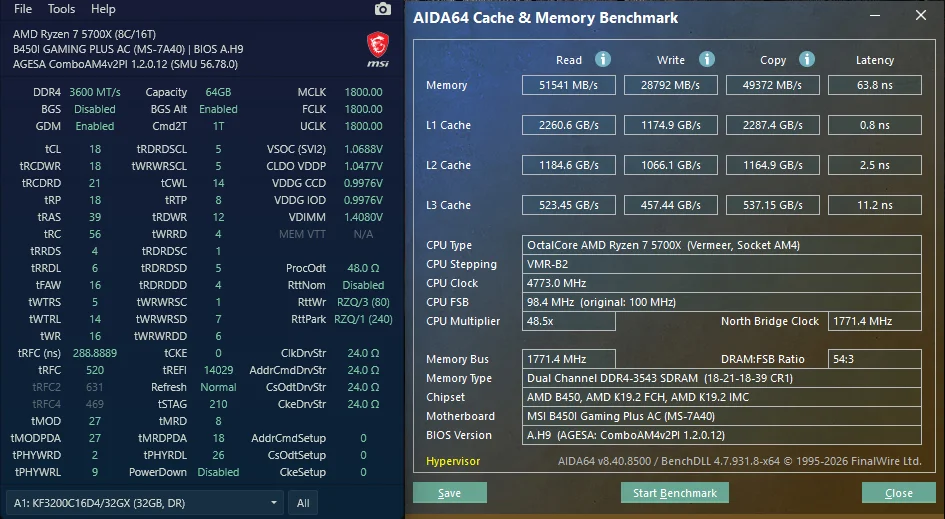Click the Read info icon
This screenshot has width=945, height=519.
[603, 59]
